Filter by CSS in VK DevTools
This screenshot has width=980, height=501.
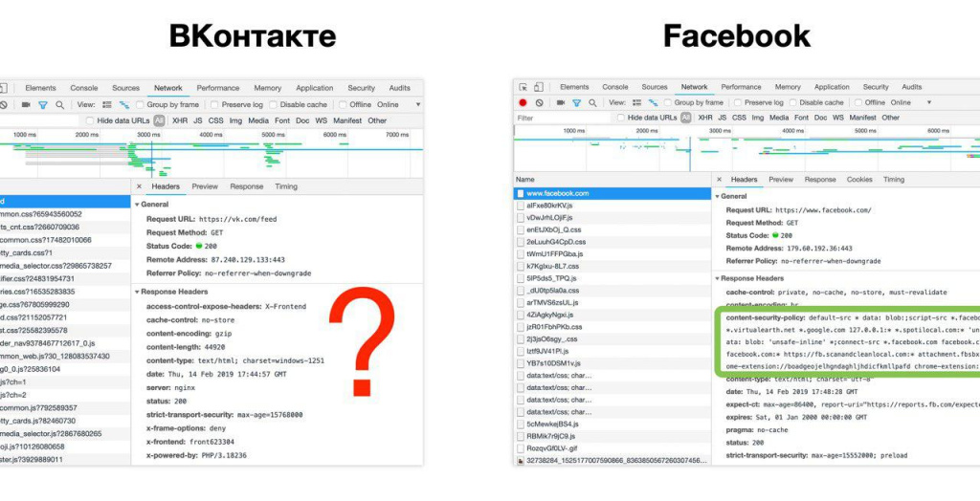point(215,120)
